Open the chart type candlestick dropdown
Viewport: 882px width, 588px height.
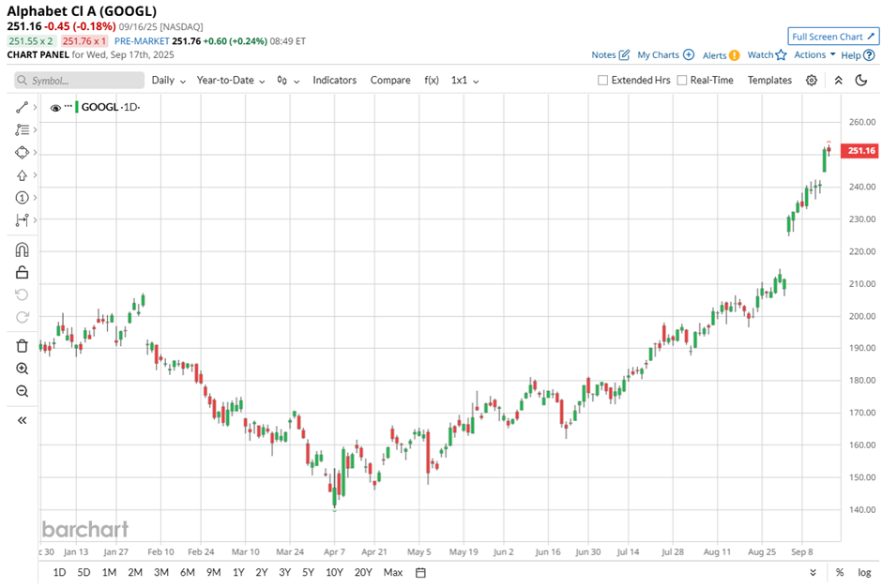(288, 81)
